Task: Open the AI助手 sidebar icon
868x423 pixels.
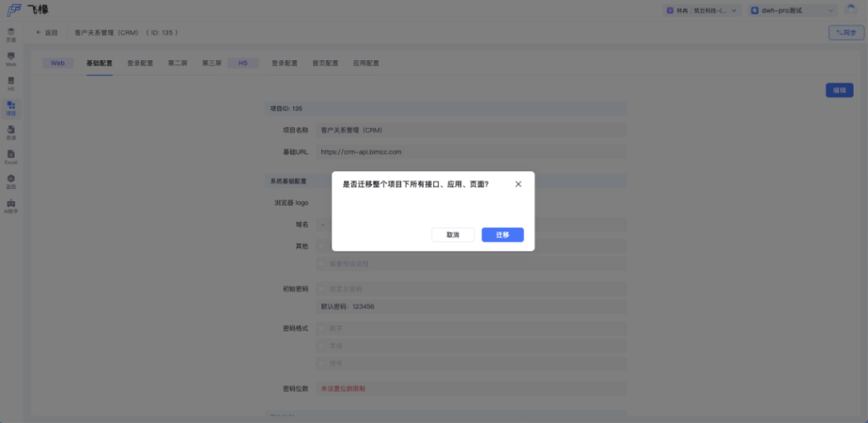Action: [11, 205]
